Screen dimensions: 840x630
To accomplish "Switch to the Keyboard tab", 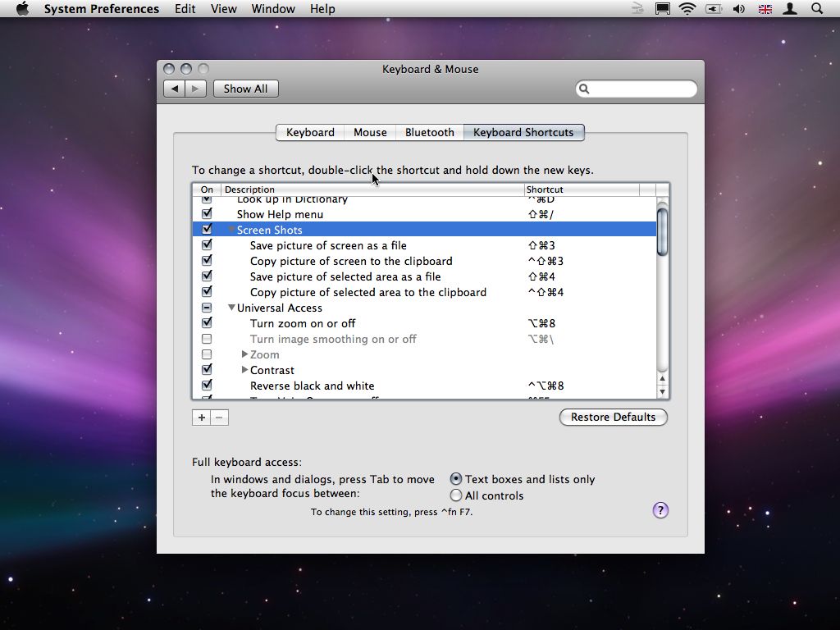I will (310, 132).
